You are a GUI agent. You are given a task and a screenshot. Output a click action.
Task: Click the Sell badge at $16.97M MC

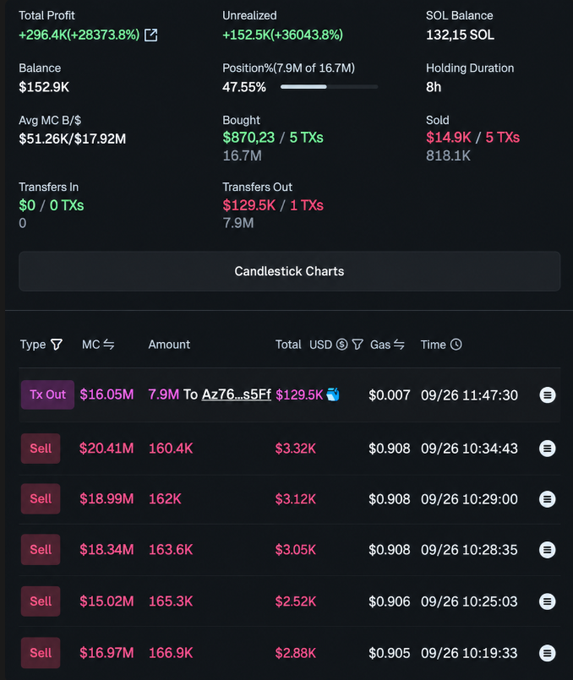[40, 653]
